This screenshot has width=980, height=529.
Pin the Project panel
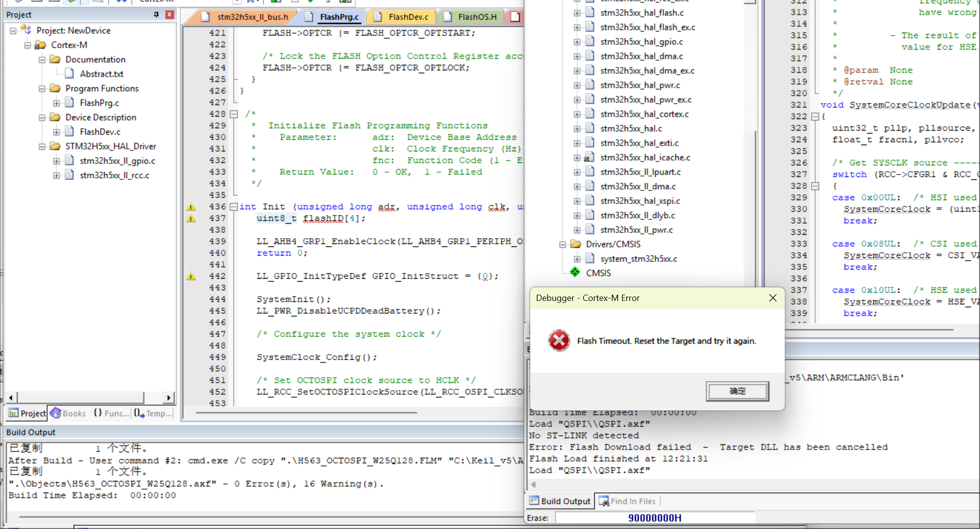(156, 14)
